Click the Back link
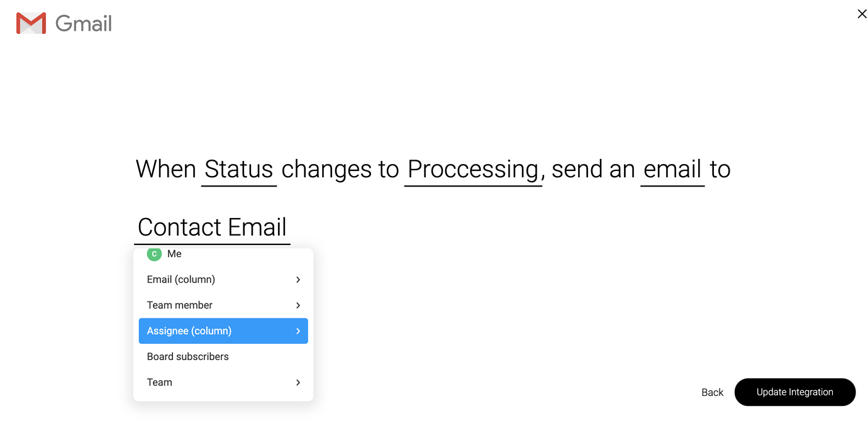This screenshot has width=868, height=421. pyautogui.click(x=712, y=392)
